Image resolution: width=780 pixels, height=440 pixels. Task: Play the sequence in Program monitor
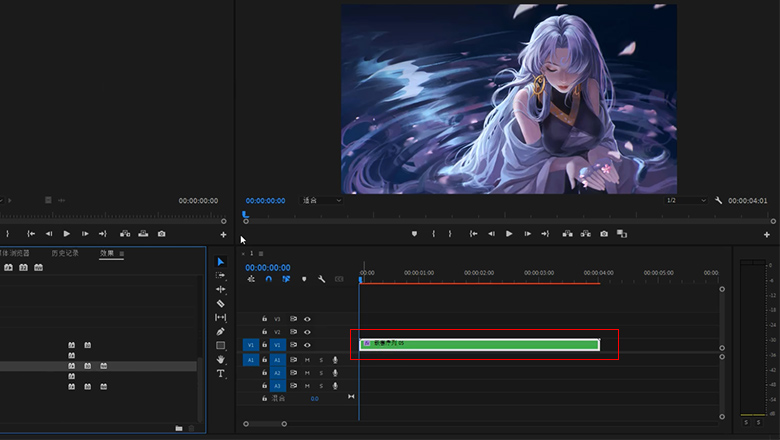pos(509,234)
